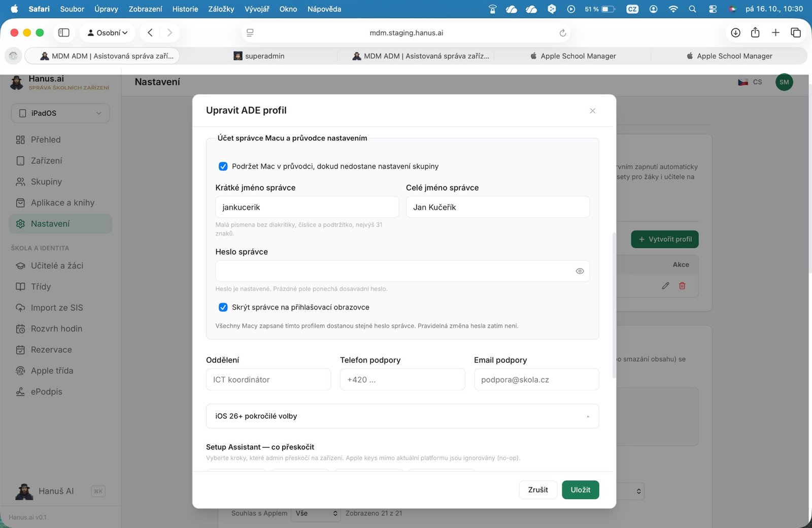Image resolution: width=812 pixels, height=528 pixels.
Task: Click the Zrušit button
Action: click(x=538, y=490)
